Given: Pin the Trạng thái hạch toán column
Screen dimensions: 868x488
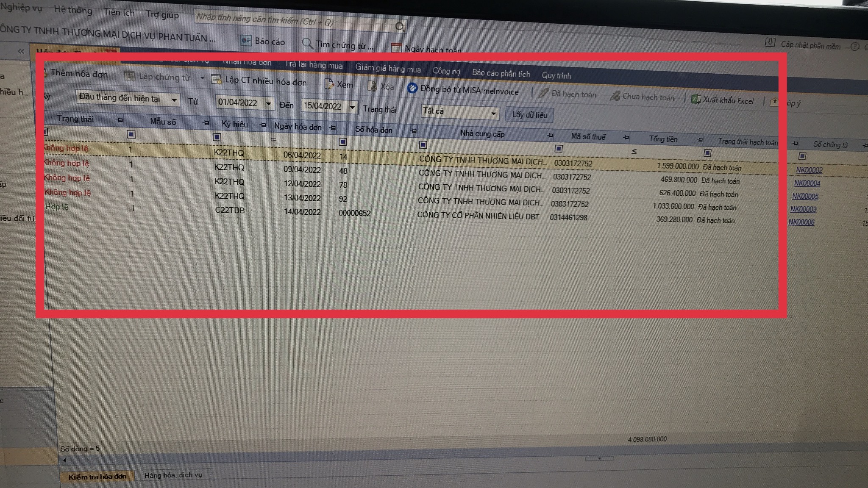Looking at the screenshot, I should coord(795,143).
